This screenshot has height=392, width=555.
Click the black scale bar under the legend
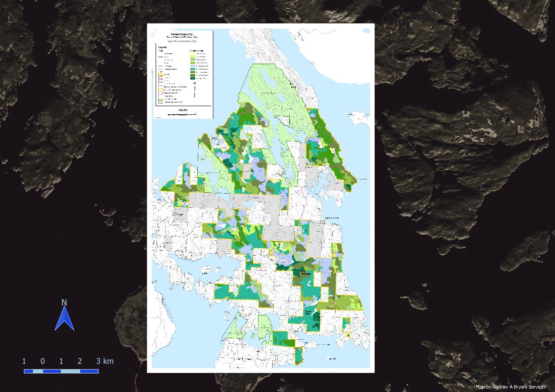pyautogui.click(x=182, y=114)
